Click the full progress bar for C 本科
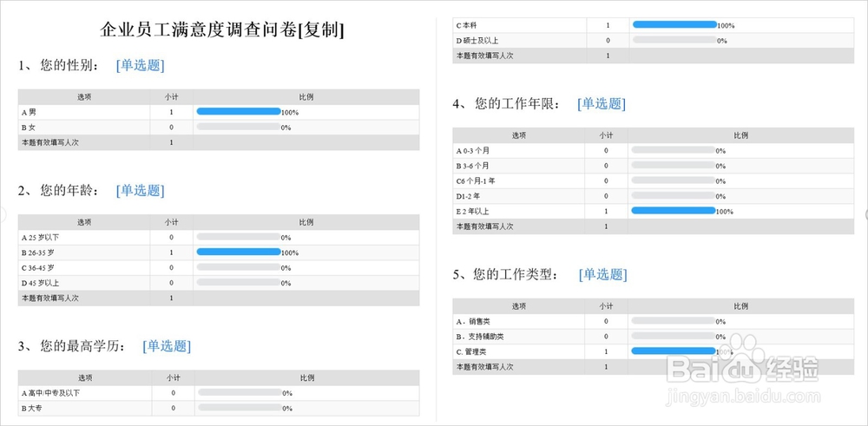This screenshot has width=868, height=426. point(674,25)
